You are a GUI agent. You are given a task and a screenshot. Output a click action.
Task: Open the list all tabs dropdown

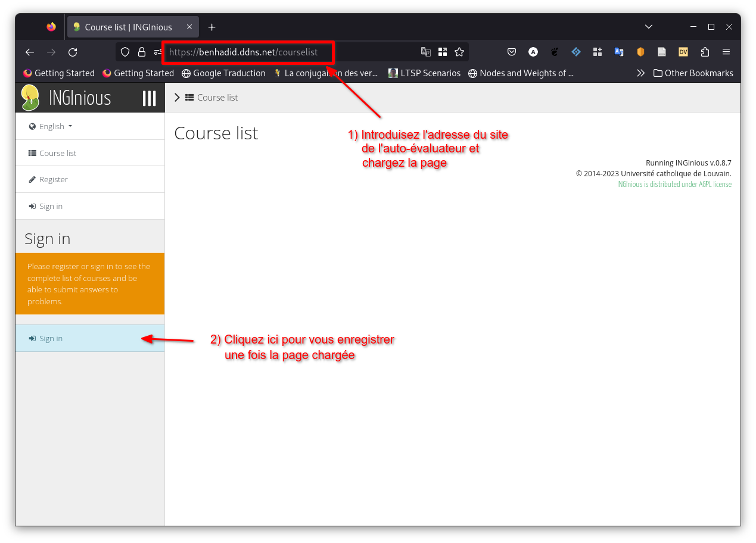649,27
